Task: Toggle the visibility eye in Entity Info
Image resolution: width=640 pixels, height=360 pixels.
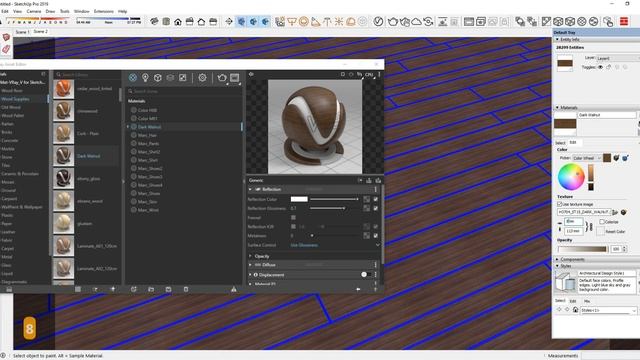Action: click(600, 67)
